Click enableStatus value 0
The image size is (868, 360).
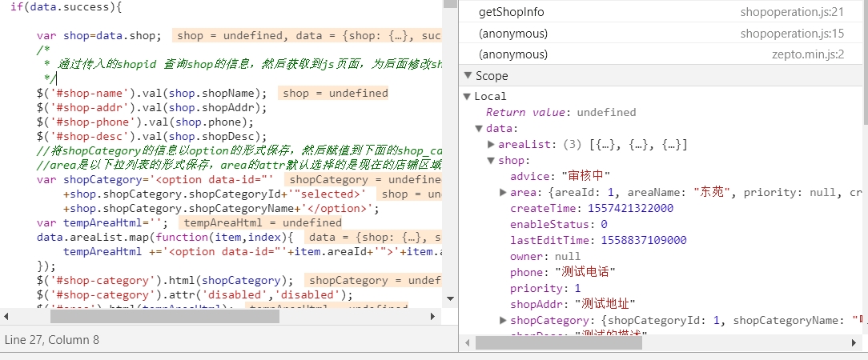coord(604,225)
